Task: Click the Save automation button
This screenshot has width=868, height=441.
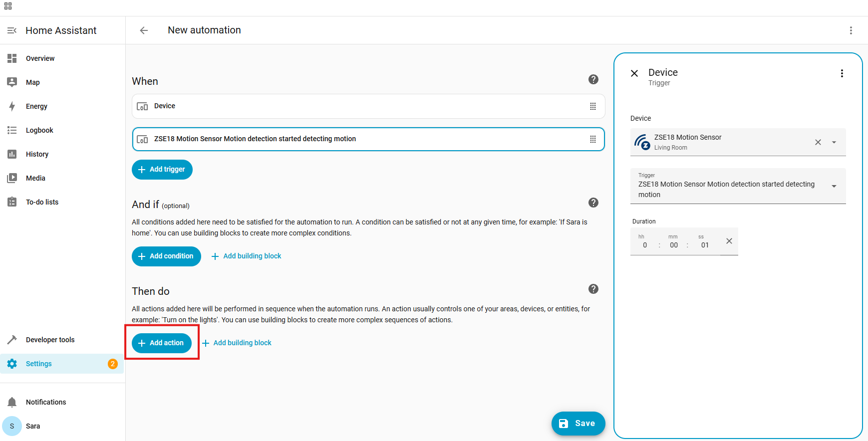Action: pos(578,424)
